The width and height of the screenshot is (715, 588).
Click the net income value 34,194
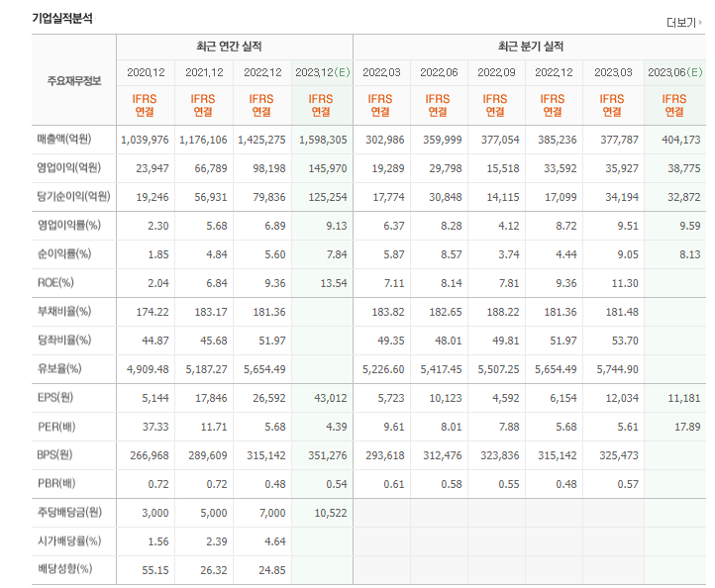(622, 197)
